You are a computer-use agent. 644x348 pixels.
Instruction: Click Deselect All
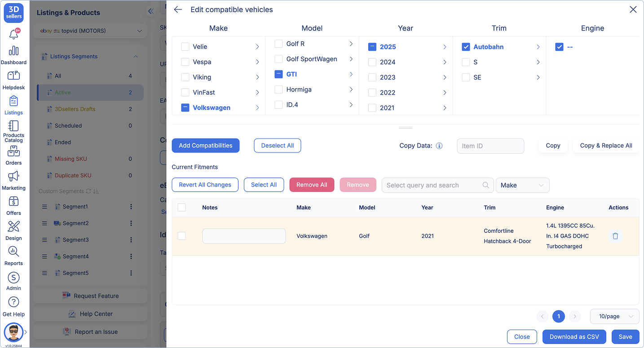pyautogui.click(x=278, y=145)
